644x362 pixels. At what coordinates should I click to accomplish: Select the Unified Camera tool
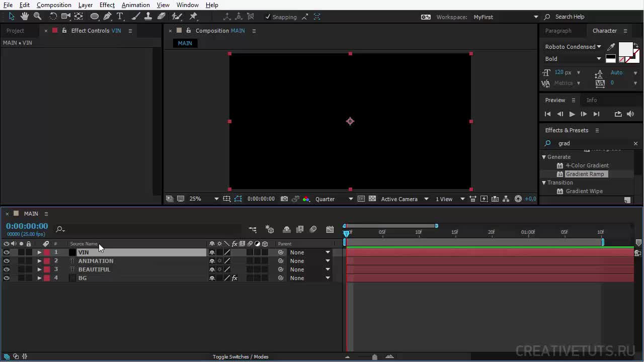(x=65, y=17)
